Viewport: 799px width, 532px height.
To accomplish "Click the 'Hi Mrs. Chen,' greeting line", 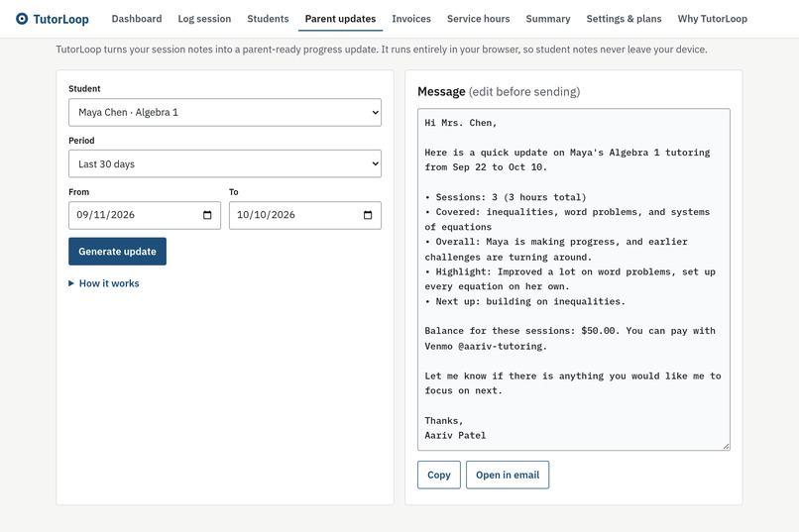I will [x=461, y=123].
